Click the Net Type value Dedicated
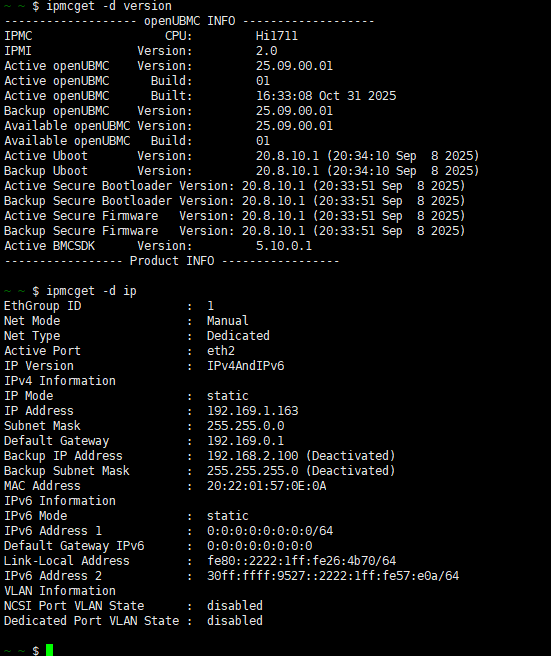The height and width of the screenshot is (656, 551). (238, 336)
